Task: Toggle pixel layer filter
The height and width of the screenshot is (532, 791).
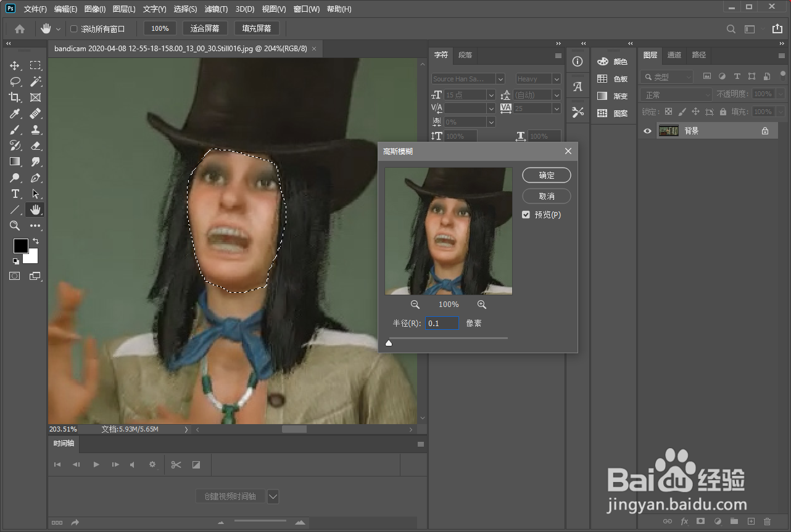Action: tap(707, 76)
